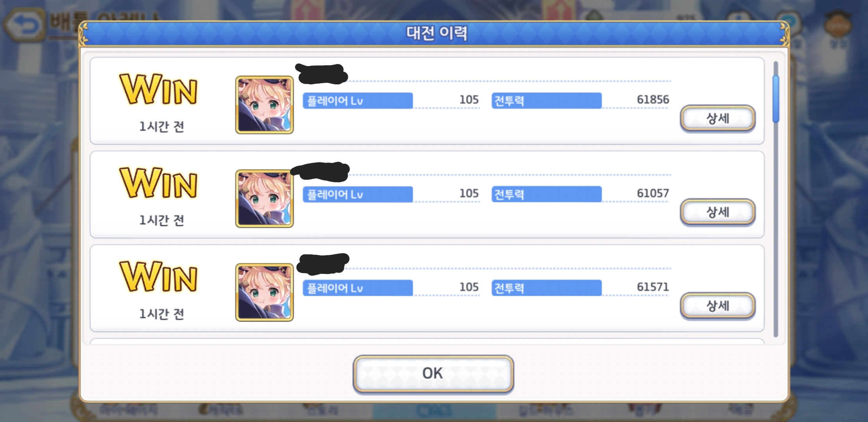This screenshot has height=422, width=868.
Task: Click the blacked-out player name in the first row
Action: coord(321,74)
